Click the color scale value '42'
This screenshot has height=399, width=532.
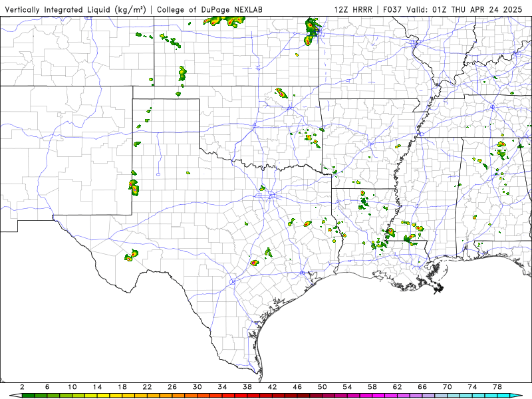tap(273, 387)
